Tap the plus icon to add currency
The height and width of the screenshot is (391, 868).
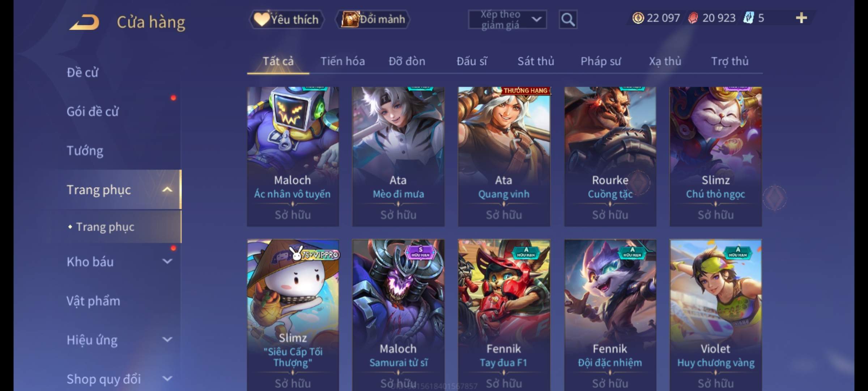(x=801, y=18)
